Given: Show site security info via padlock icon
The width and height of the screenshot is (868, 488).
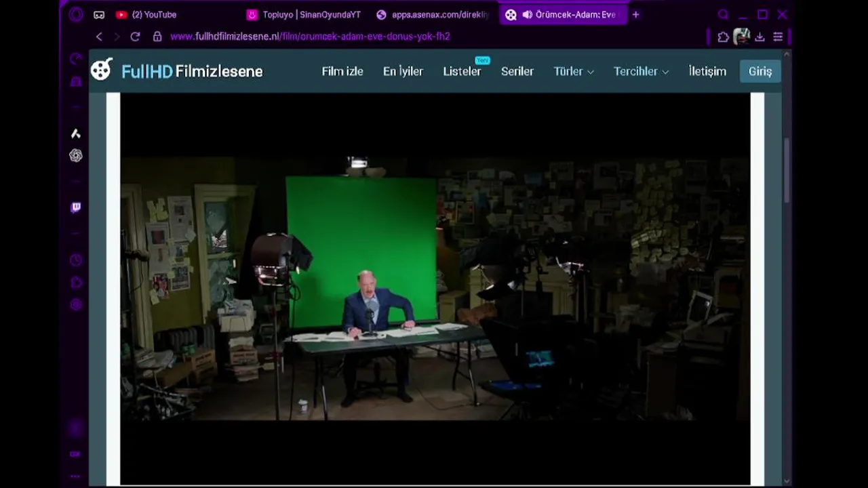Looking at the screenshot, I should 157,37.
